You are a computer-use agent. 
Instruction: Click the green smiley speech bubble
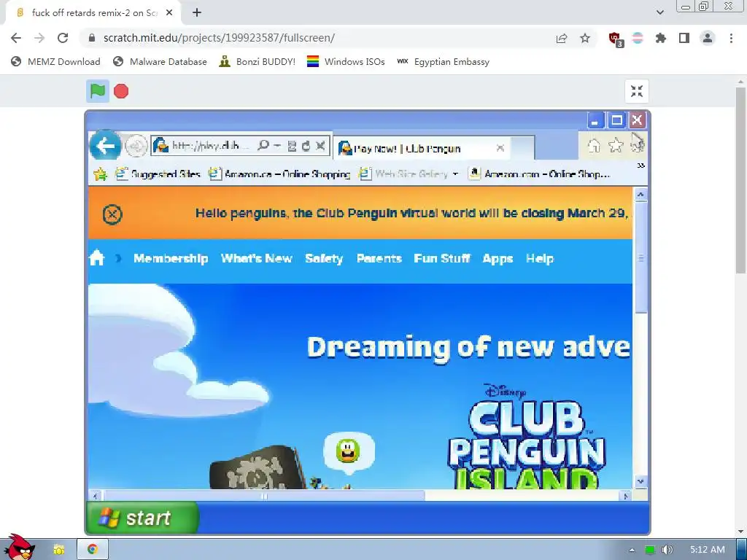coord(349,452)
